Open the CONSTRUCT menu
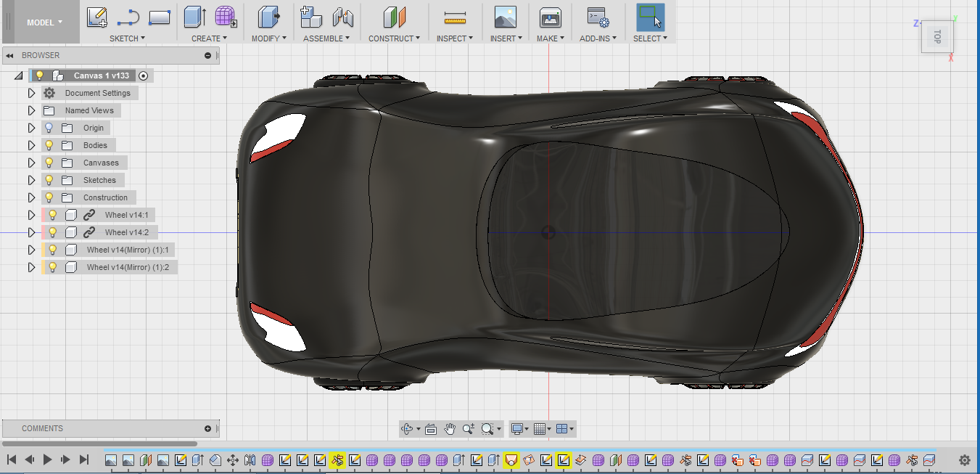980x474 pixels. tap(394, 38)
